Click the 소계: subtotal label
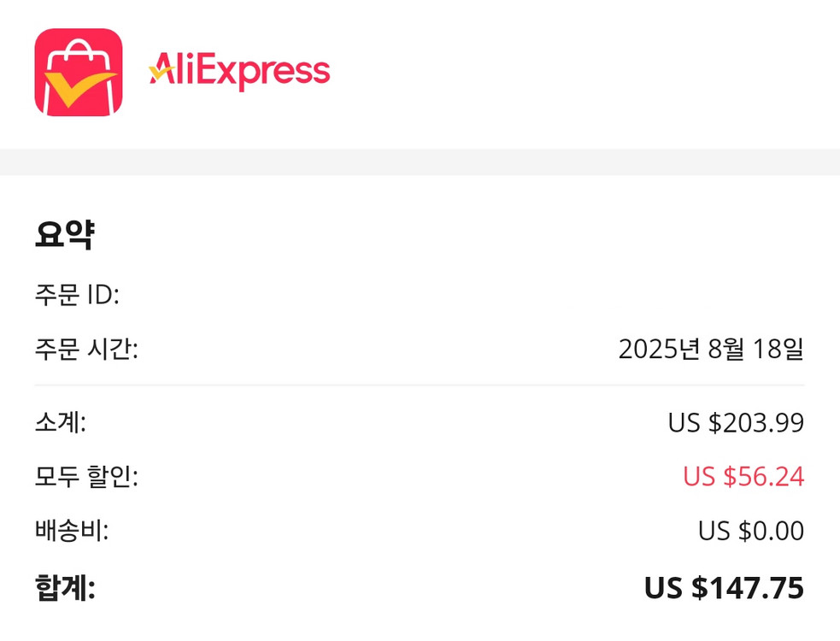The image size is (840, 641). [x=60, y=422]
